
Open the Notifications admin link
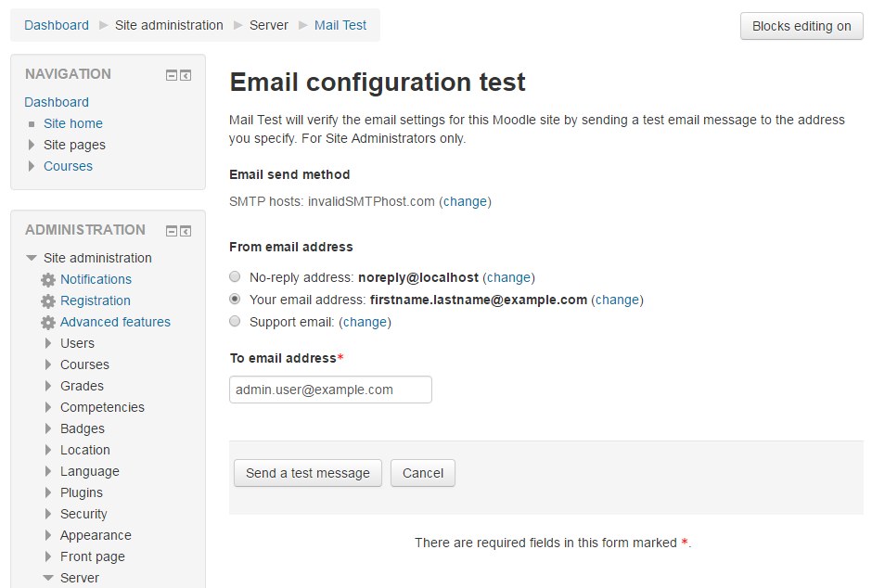tap(96, 279)
